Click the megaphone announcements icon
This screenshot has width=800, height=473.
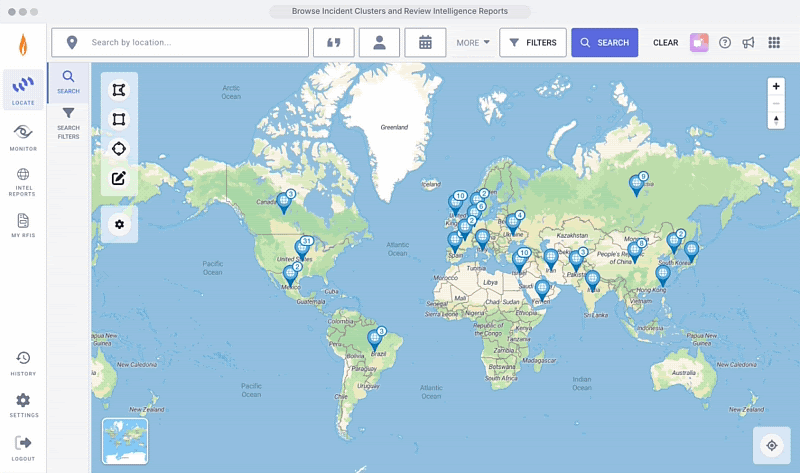point(749,43)
